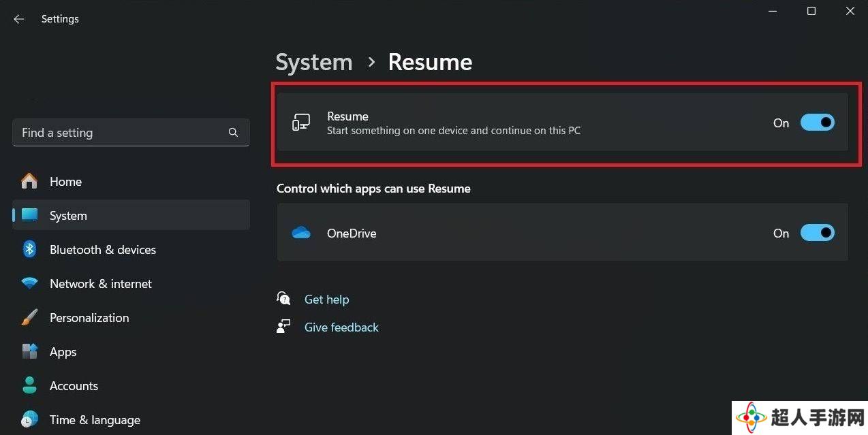Viewport: 868px width, 435px height.
Task: Click the OneDrive app label
Action: (x=352, y=233)
